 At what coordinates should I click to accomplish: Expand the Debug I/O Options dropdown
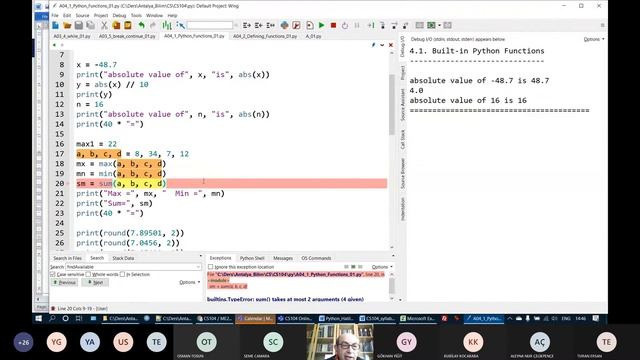[594, 39]
